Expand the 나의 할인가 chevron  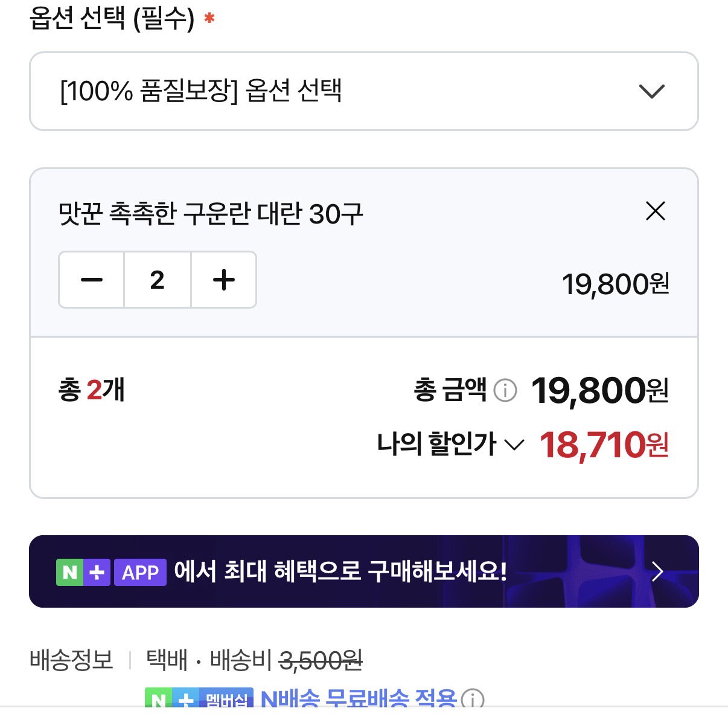click(514, 445)
